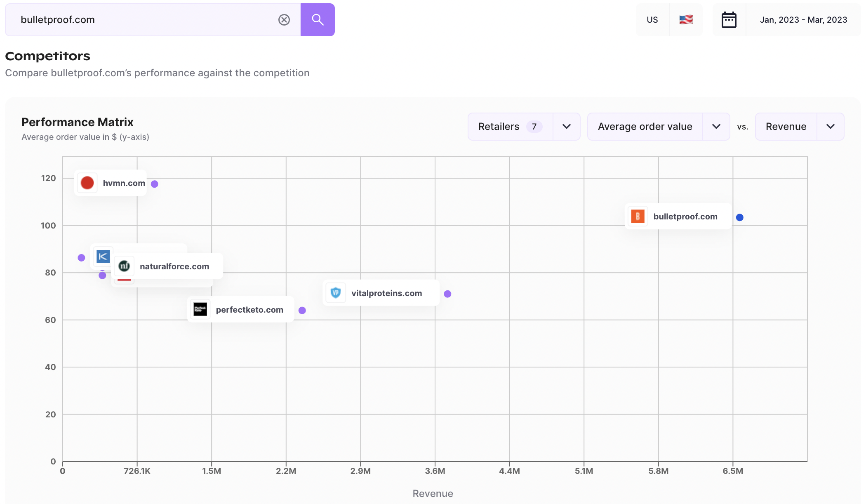Click the 6.5M x-axis tick label
Screen dimensions: 866x504
pos(733,471)
